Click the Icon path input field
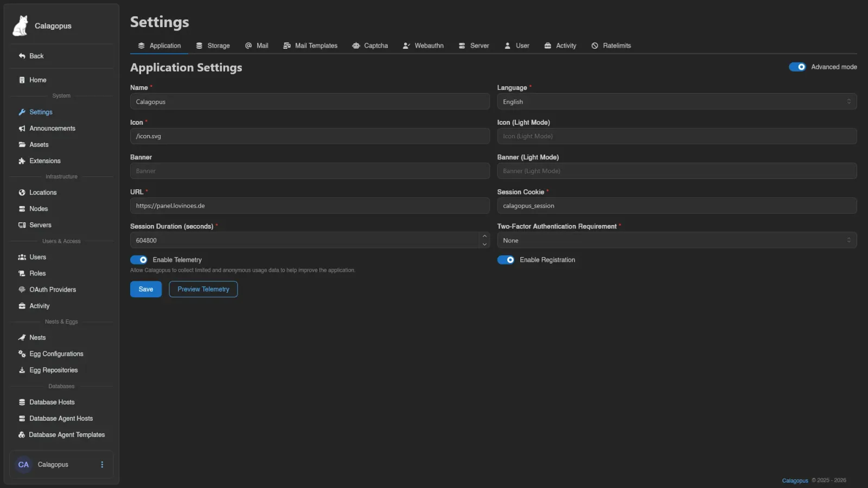Viewport: 868px width, 488px height. (310, 136)
